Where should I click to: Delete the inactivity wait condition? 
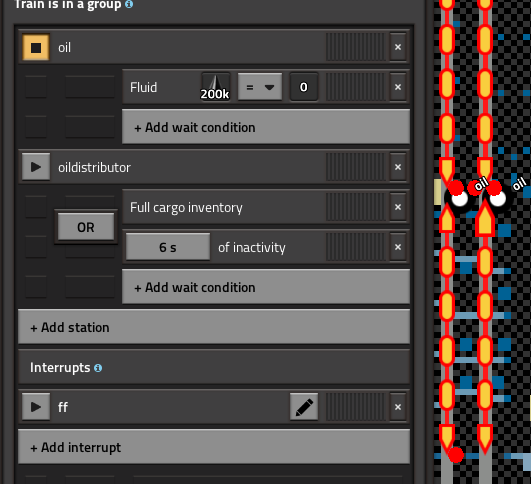click(x=398, y=247)
